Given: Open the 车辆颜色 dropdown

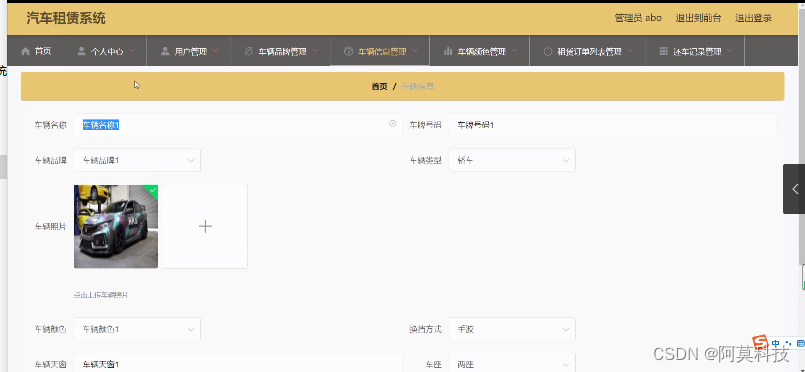Looking at the screenshot, I should pyautogui.click(x=137, y=329).
